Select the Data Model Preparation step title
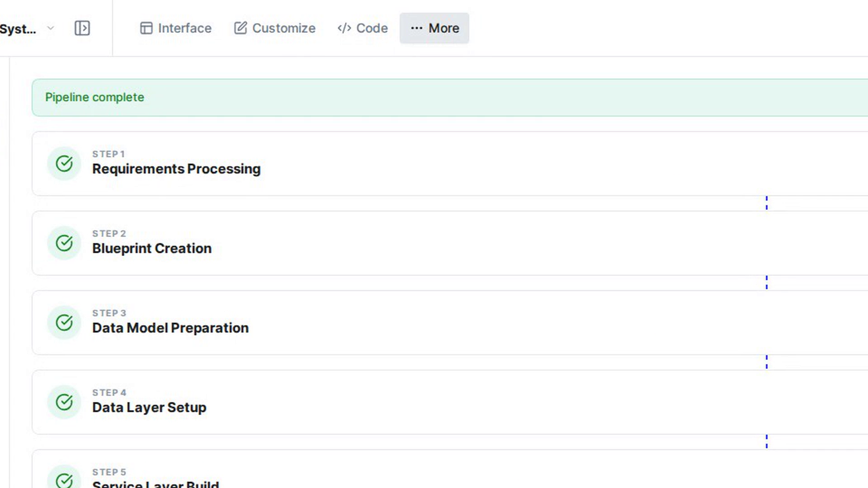868x488 pixels. coord(170,328)
